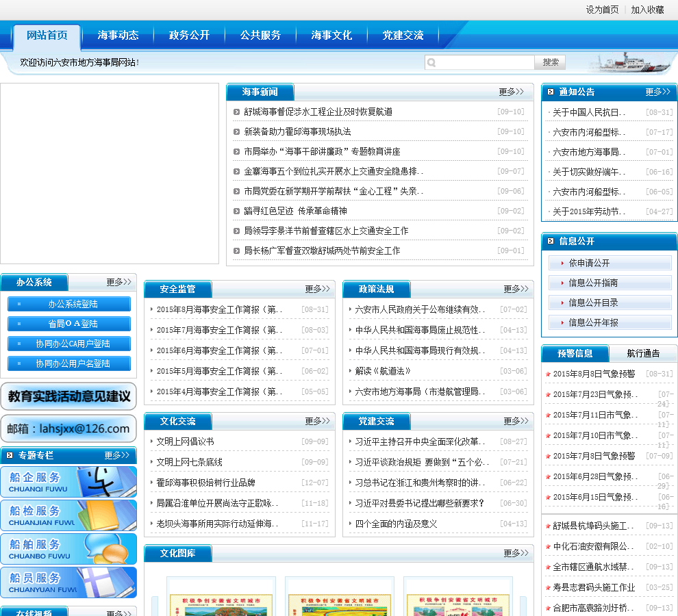Open the 教育实践活动意见建议 banner
Viewport: 678px width, 616px height.
tap(68, 396)
